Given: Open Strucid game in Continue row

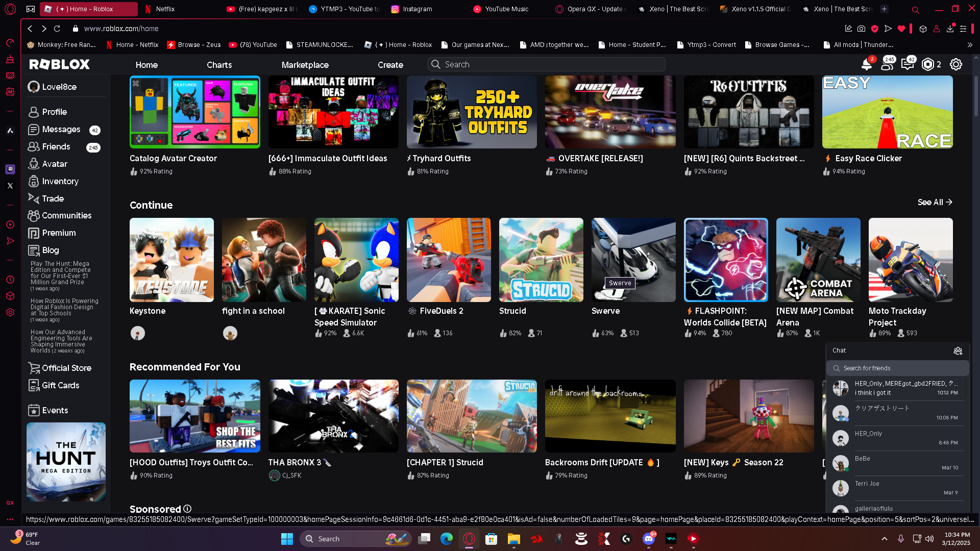Looking at the screenshot, I should point(541,260).
